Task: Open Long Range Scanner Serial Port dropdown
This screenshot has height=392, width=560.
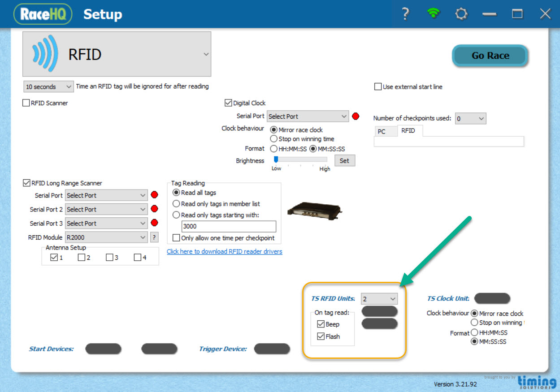Action: coord(106,195)
